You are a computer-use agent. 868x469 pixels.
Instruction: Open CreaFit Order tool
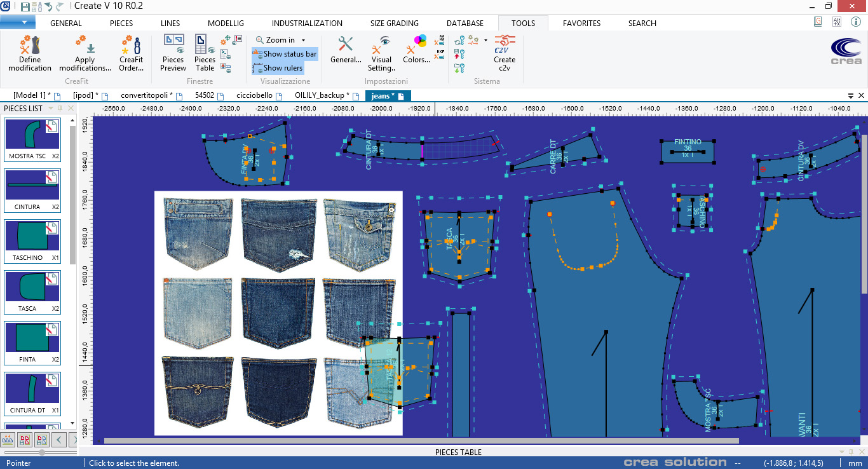coord(131,53)
